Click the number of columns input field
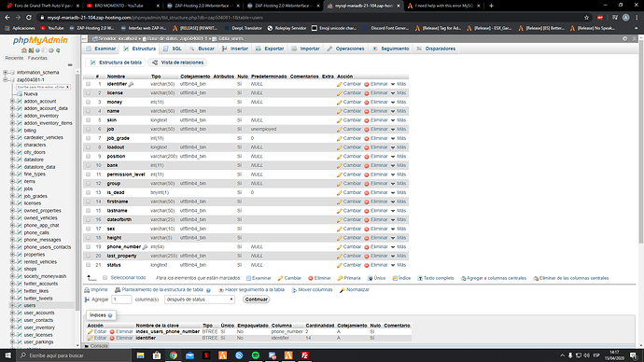The height and width of the screenshot is (362, 644). point(121,299)
